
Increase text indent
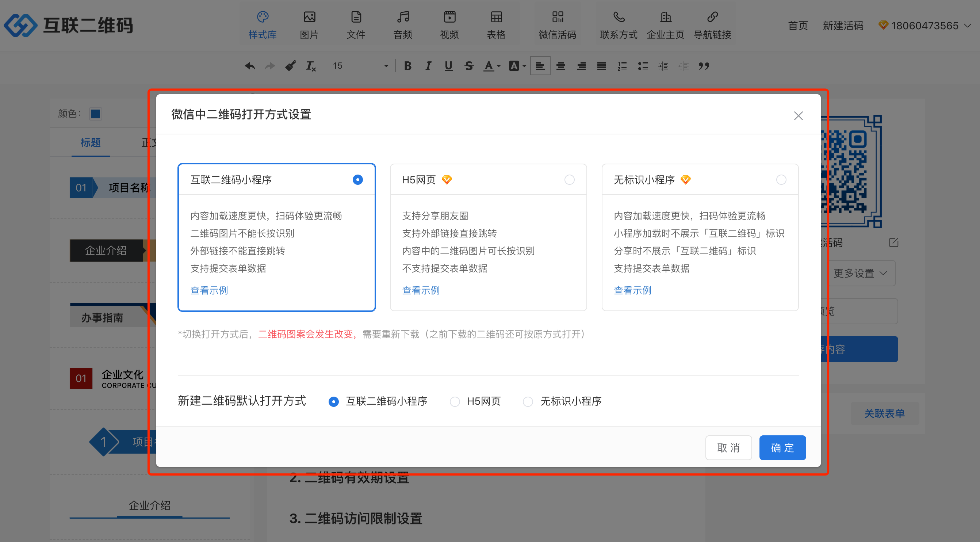(x=663, y=66)
